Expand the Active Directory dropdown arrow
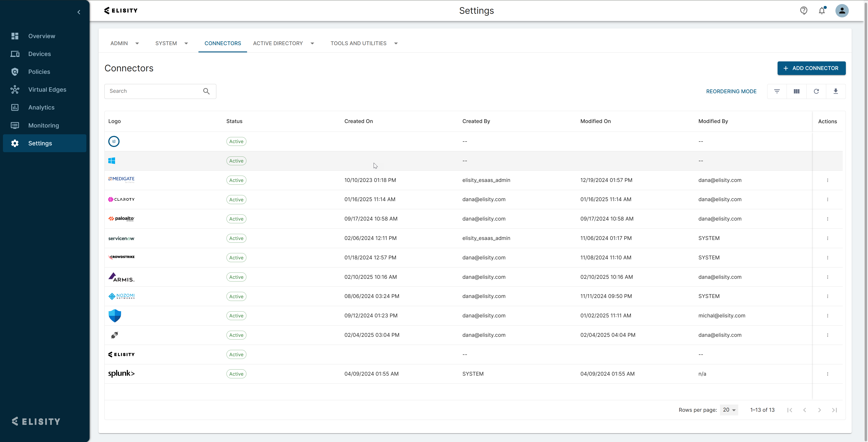 pos(312,43)
